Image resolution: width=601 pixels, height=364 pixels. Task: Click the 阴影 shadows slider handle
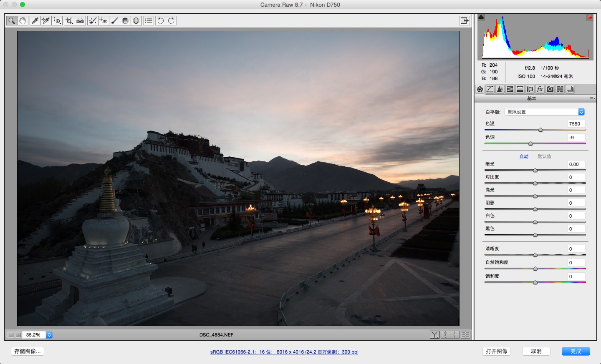point(535,209)
